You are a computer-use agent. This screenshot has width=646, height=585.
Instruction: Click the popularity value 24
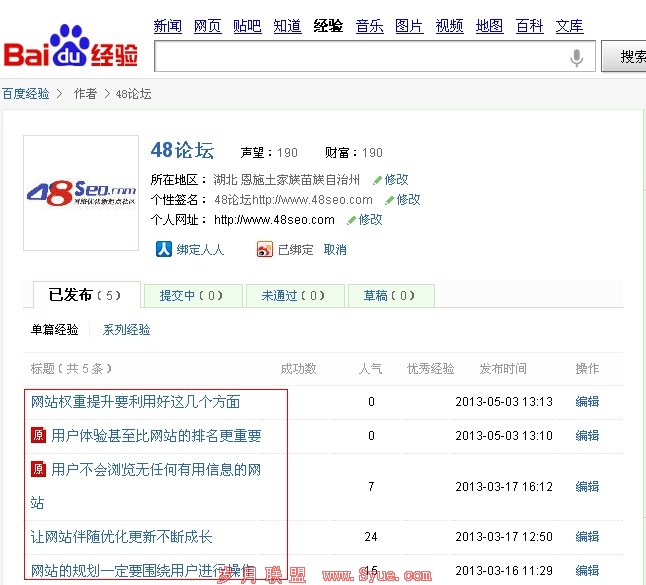(371, 536)
